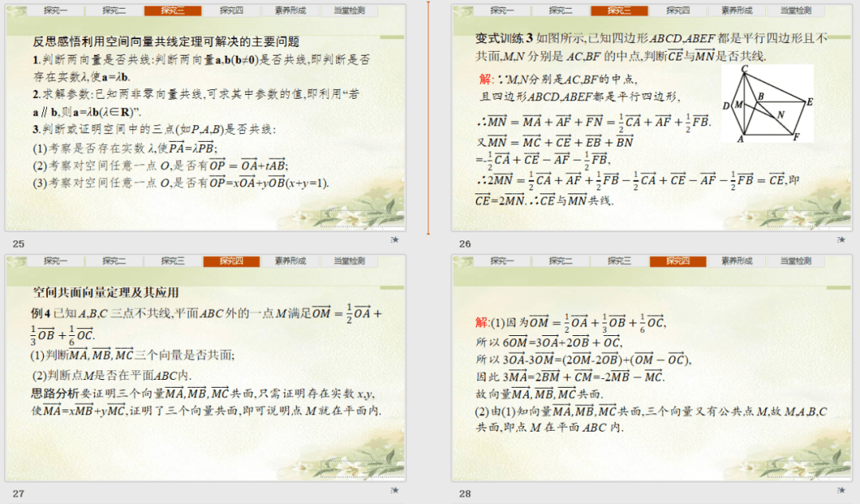860x504 pixels.
Task: Click the highlighted 探究四 tab on slide 28
Action: pos(678,261)
